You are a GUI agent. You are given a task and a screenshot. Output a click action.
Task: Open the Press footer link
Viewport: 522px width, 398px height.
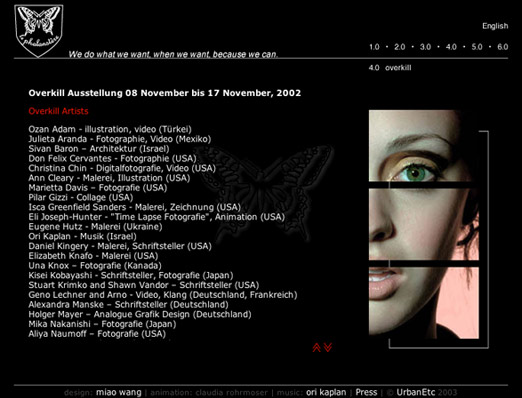[x=366, y=392]
